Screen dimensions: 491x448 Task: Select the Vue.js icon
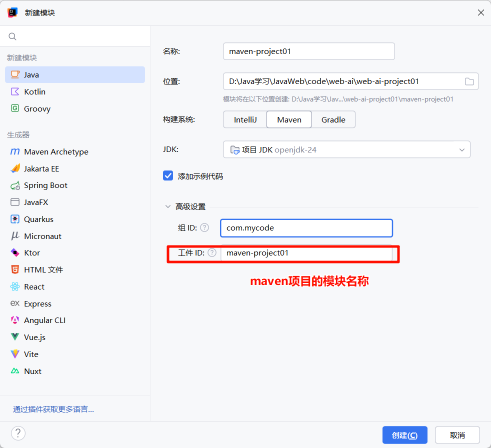coord(15,337)
